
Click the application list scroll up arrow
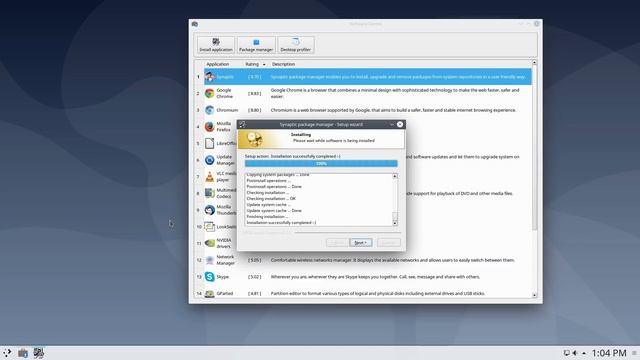534,63
